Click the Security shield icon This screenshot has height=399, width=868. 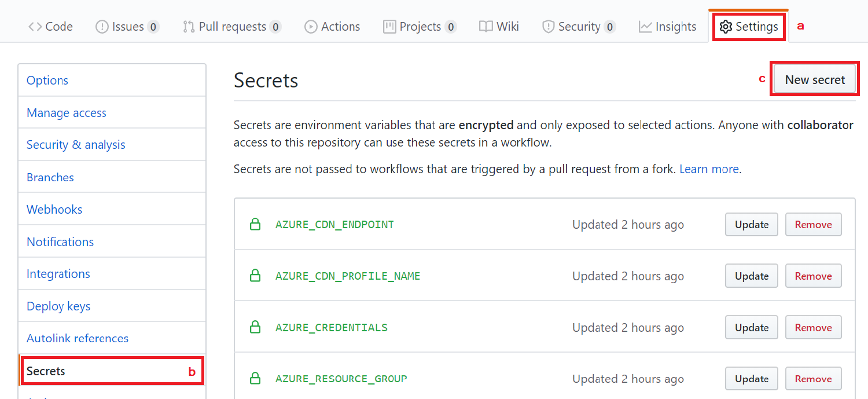[x=548, y=27]
